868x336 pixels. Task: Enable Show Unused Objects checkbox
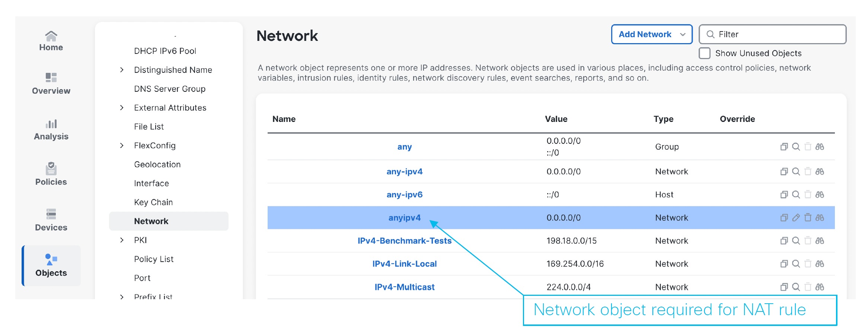pyautogui.click(x=704, y=53)
